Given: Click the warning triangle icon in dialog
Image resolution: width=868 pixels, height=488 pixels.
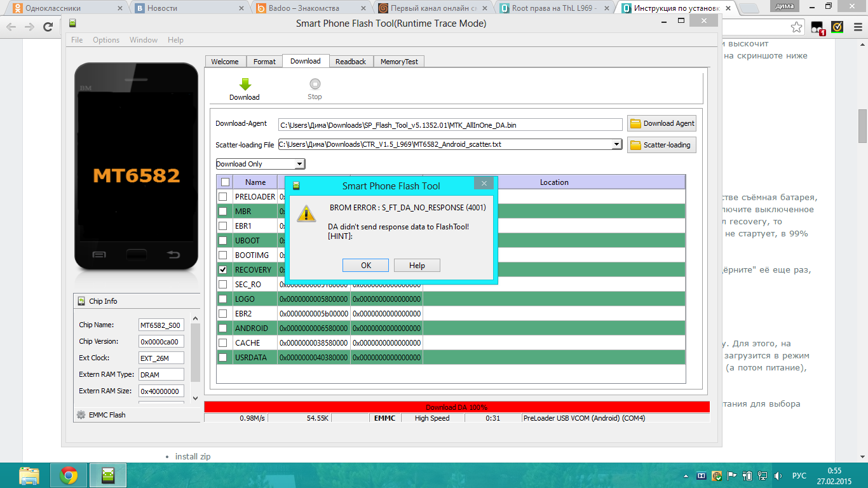Looking at the screenshot, I should click(306, 213).
